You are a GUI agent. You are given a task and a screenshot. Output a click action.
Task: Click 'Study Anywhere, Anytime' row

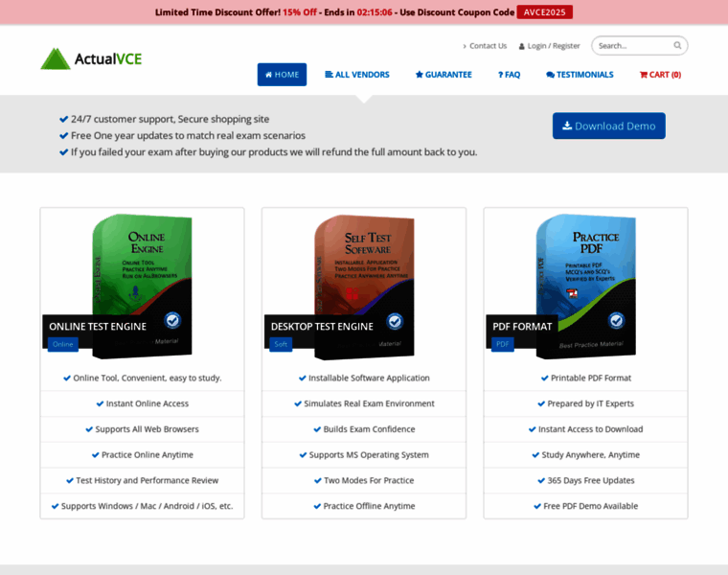coord(586,454)
